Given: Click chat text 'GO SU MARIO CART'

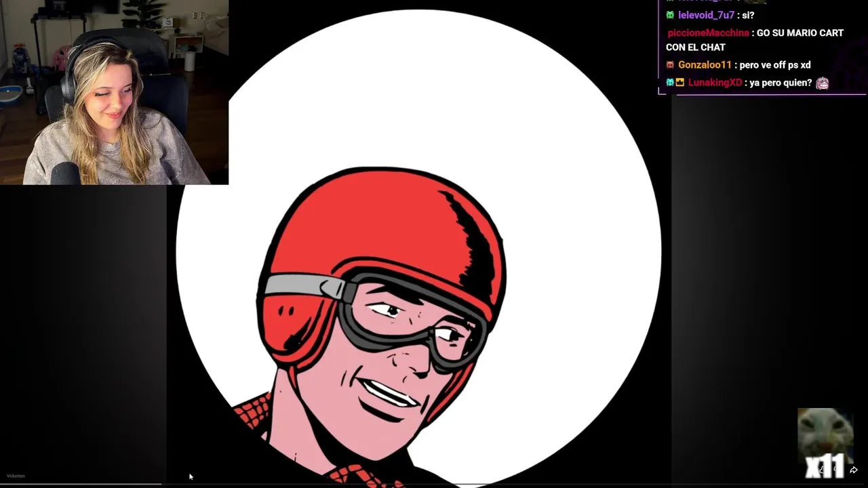Looking at the screenshot, I should [800, 33].
